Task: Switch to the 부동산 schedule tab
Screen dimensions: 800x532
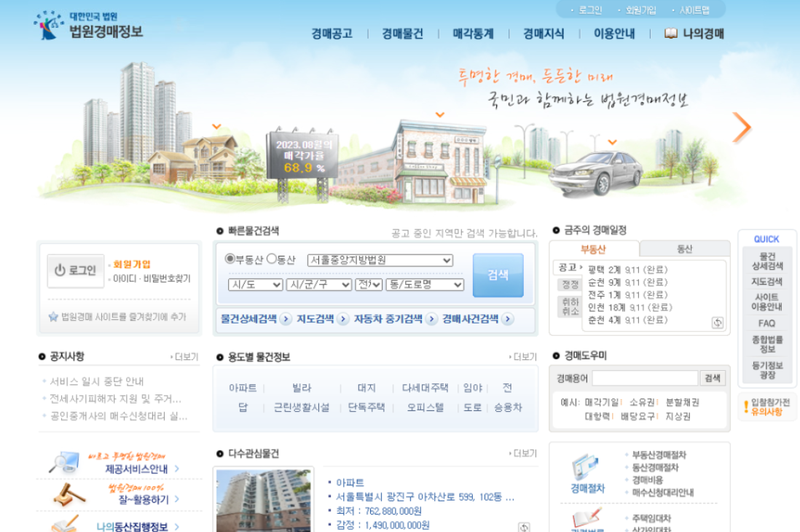Action: click(x=593, y=249)
